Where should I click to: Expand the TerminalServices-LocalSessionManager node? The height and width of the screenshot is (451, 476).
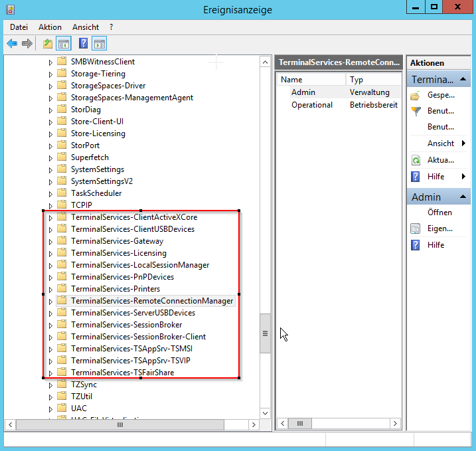[x=50, y=266]
